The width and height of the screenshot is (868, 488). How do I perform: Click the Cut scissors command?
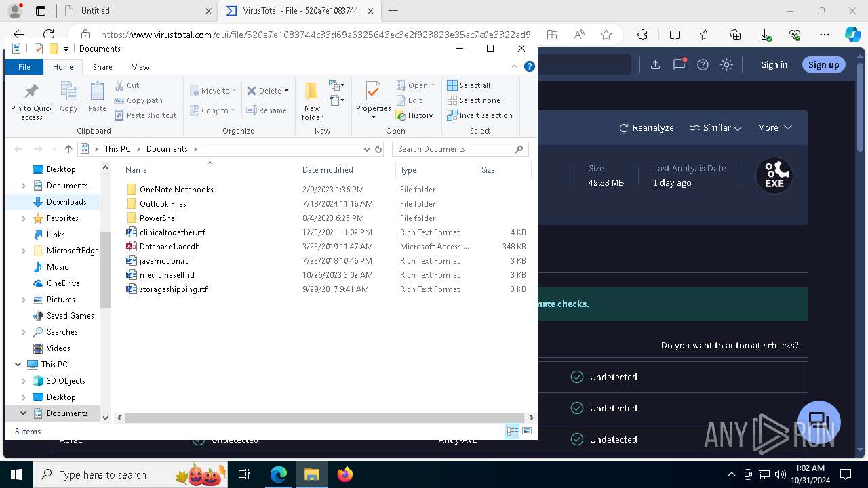[x=127, y=85]
